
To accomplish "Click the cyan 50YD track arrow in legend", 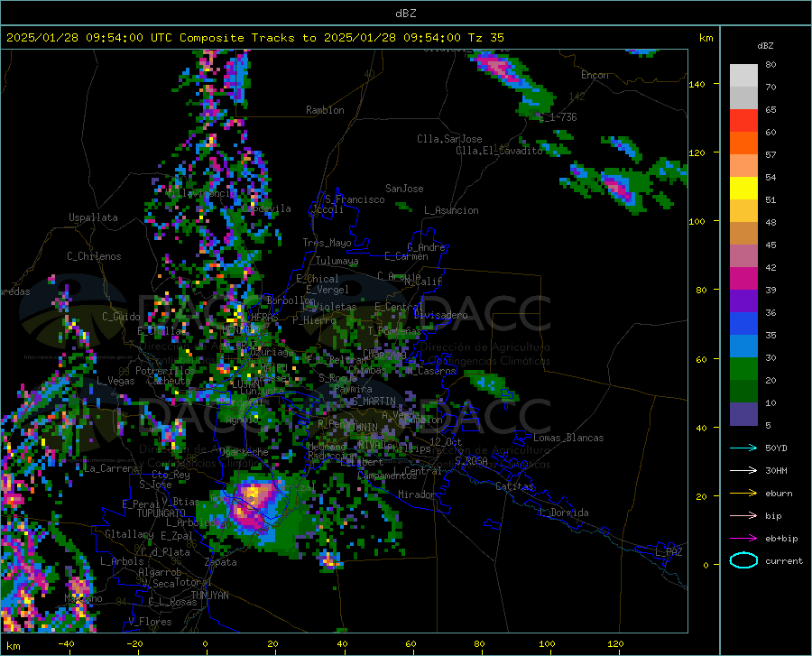I will click(743, 448).
